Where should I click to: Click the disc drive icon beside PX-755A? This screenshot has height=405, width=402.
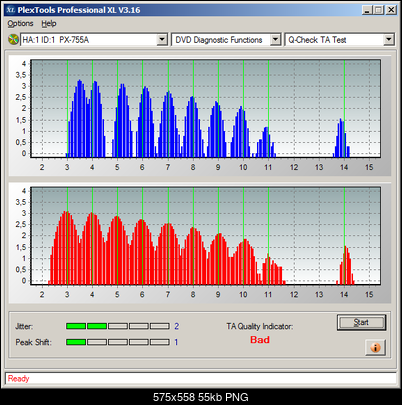13,40
